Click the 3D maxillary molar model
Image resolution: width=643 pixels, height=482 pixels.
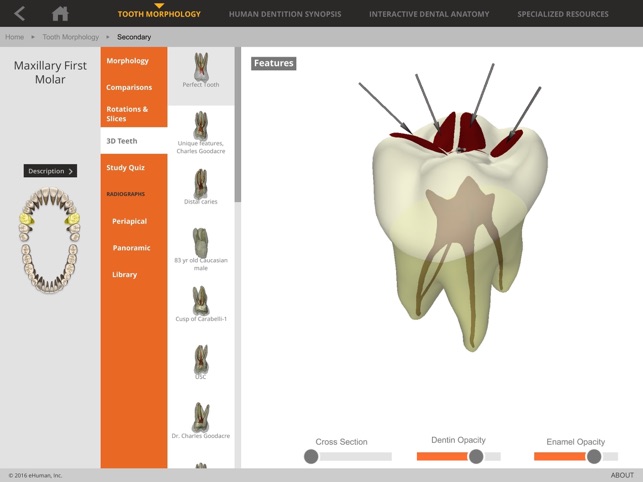tap(460, 230)
